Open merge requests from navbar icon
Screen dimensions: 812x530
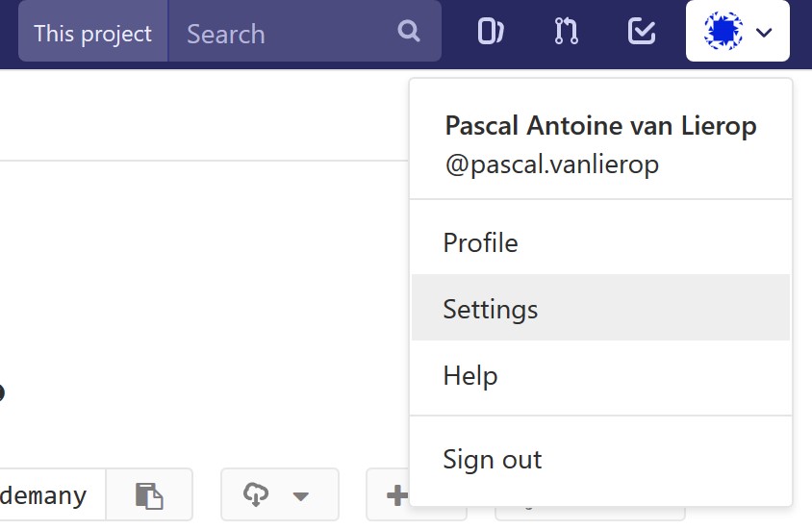click(x=567, y=32)
